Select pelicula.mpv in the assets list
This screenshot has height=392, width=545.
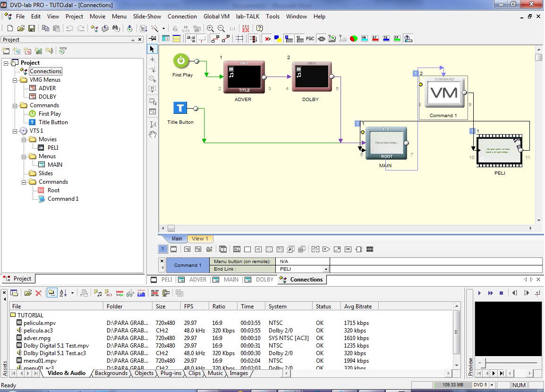[40, 323]
